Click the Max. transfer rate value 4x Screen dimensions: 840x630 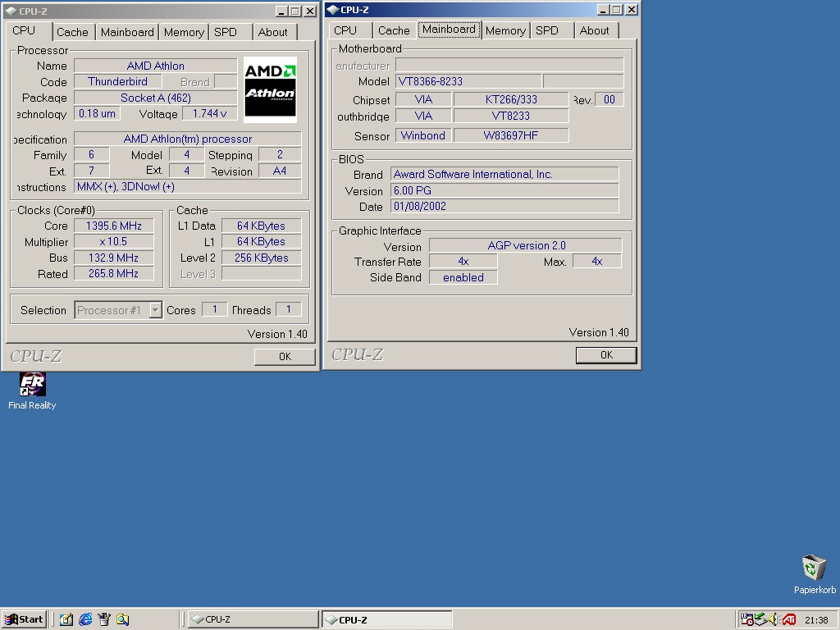coord(597,261)
